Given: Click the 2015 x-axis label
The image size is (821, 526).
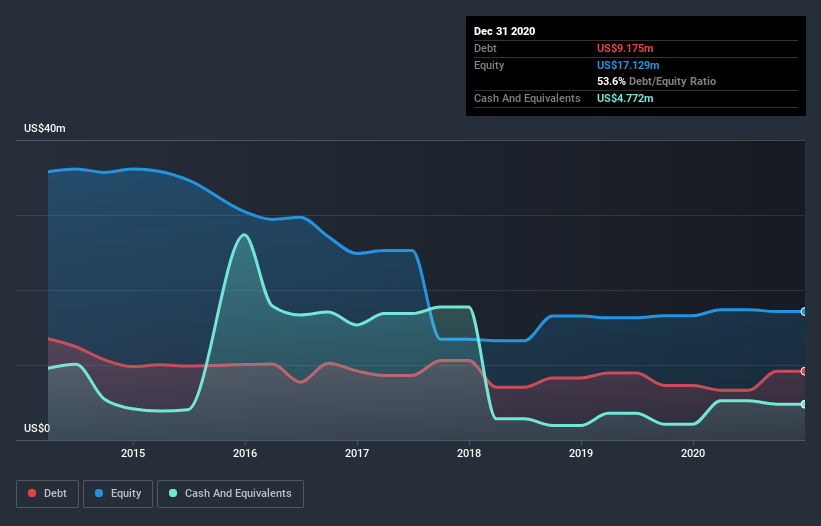Looking at the screenshot, I should point(133,453).
